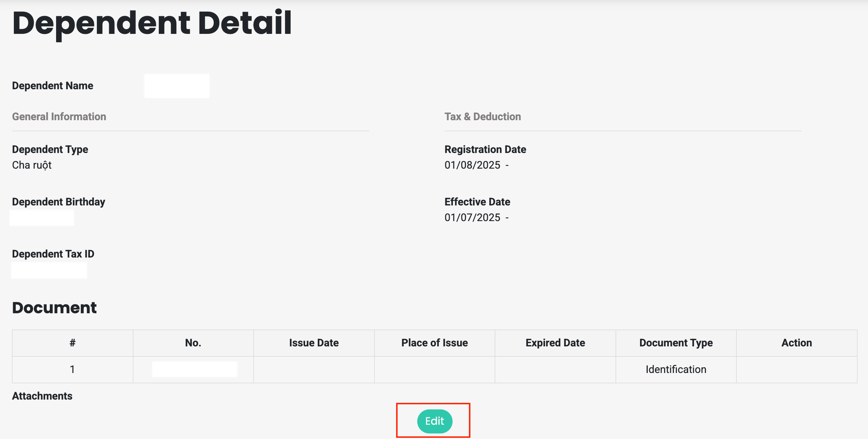868x440 pixels.
Task: Select the Identification document type cell
Action: click(676, 369)
